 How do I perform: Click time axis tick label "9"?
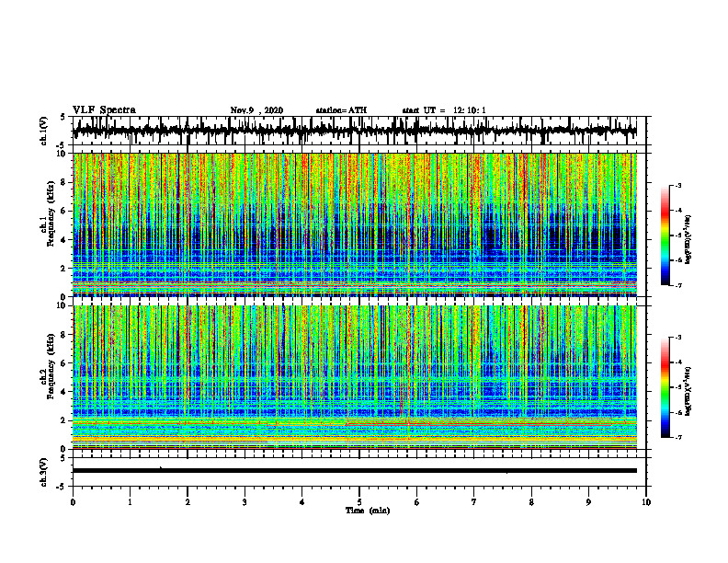pyautogui.click(x=588, y=502)
